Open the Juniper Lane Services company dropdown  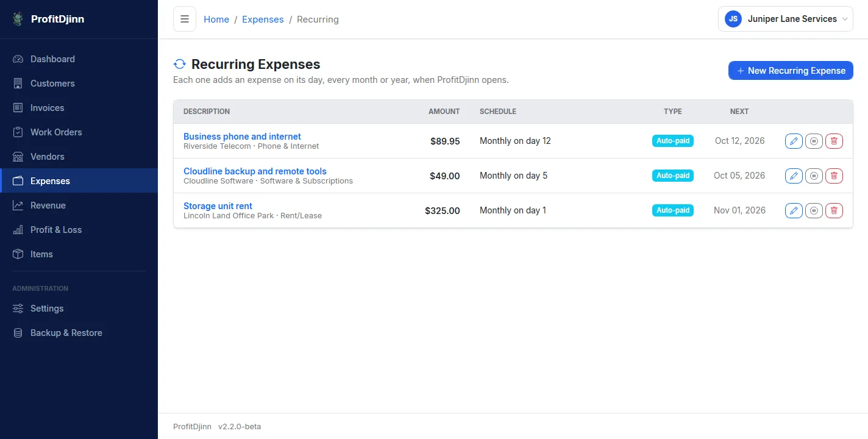pyautogui.click(x=786, y=19)
